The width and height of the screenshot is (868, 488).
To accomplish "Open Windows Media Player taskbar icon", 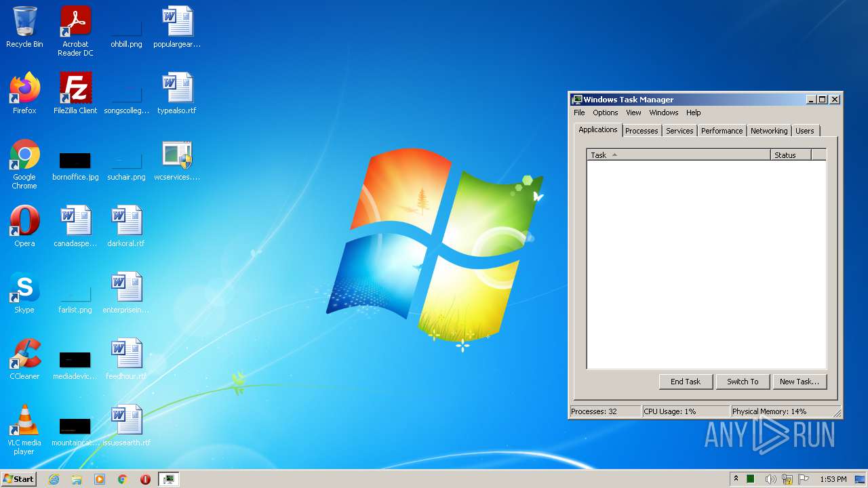I will coord(100,479).
